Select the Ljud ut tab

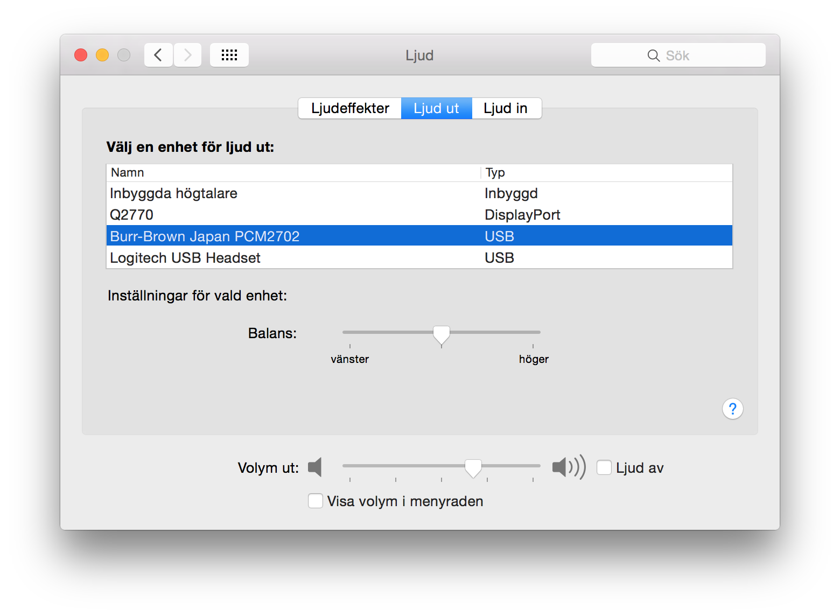(x=436, y=108)
